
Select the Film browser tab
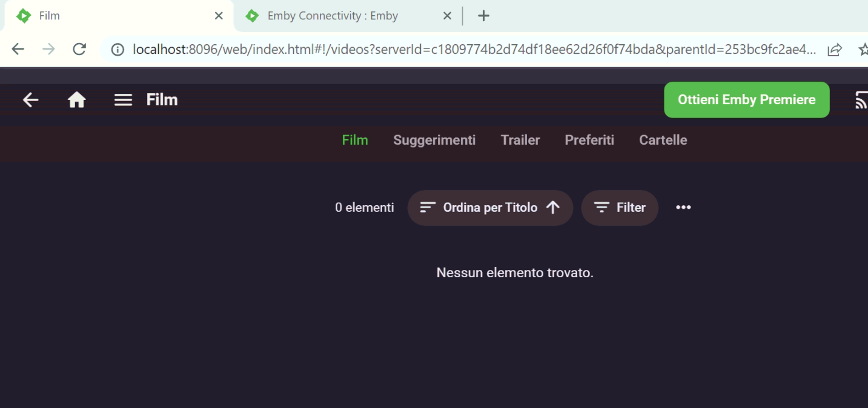click(118, 16)
